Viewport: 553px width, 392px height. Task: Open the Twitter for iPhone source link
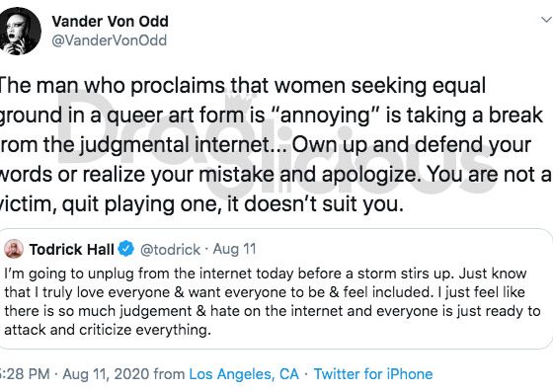pos(373,374)
